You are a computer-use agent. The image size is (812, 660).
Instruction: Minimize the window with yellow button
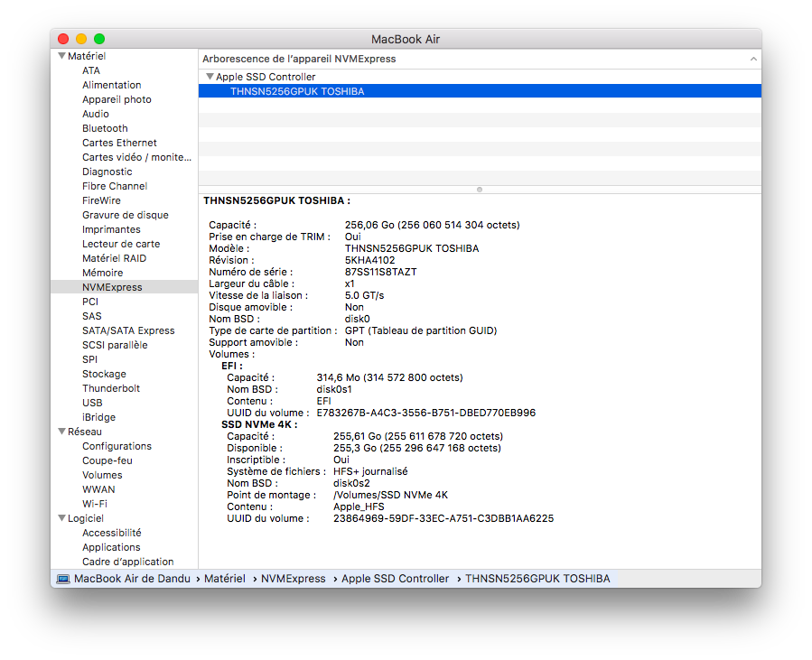(81, 39)
